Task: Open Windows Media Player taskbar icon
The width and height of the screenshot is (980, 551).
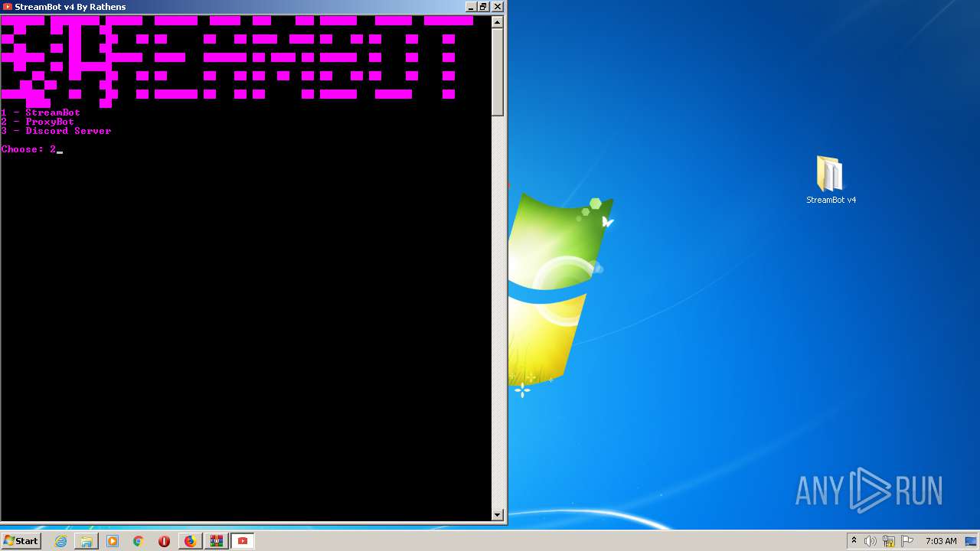Action: coord(113,541)
